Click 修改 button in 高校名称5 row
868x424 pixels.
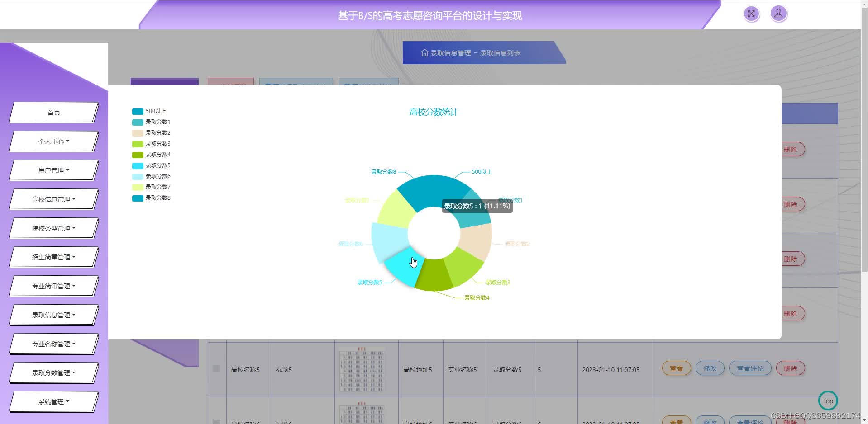point(710,368)
